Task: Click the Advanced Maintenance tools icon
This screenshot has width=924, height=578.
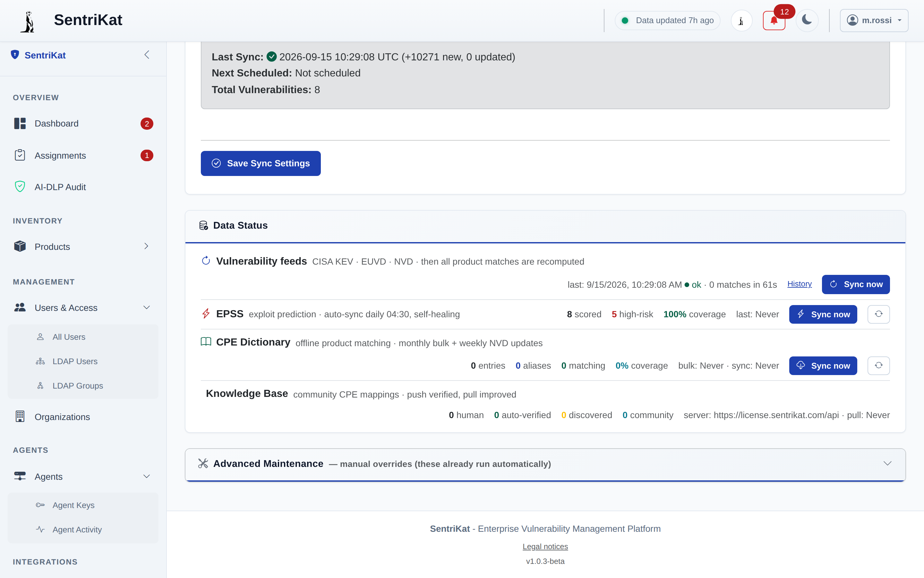Action: click(x=203, y=463)
